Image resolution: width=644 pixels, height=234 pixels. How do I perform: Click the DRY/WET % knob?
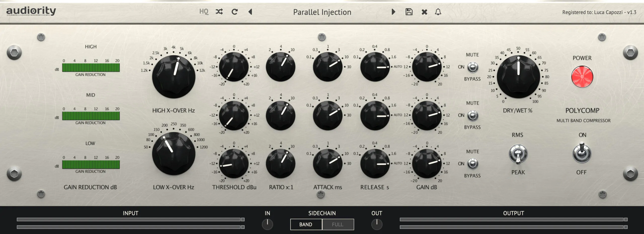pos(518,77)
